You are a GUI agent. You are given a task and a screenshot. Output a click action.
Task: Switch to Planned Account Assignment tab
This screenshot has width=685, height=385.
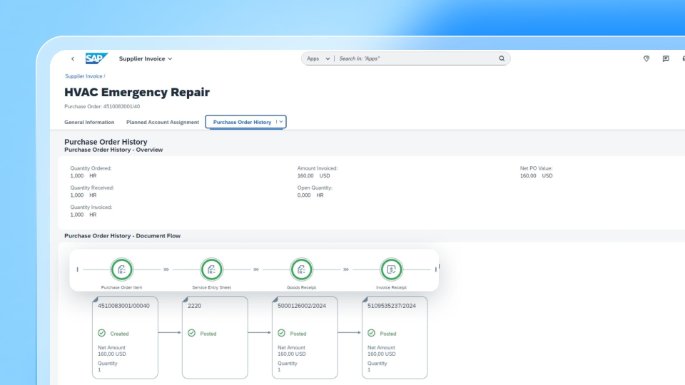coord(163,122)
